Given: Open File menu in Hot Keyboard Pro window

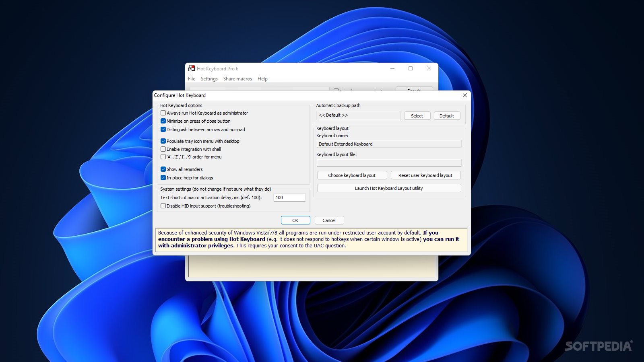Looking at the screenshot, I should click(192, 79).
